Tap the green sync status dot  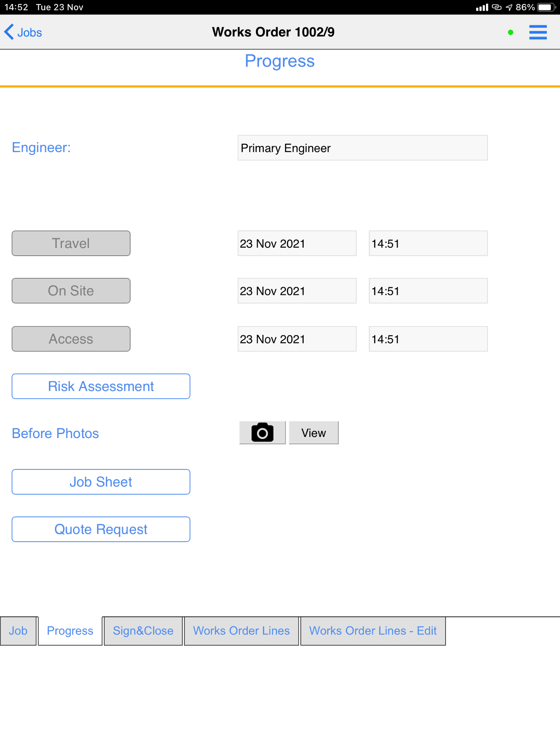tap(510, 32)
